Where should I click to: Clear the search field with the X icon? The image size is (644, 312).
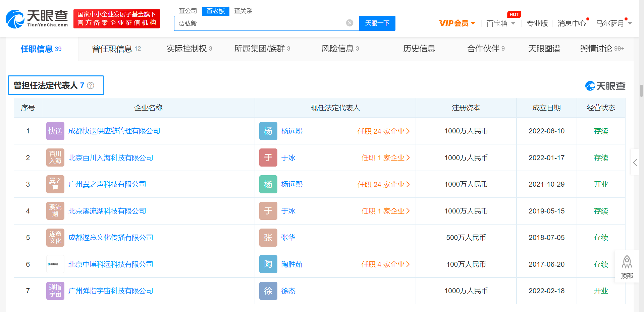[350, 23]
